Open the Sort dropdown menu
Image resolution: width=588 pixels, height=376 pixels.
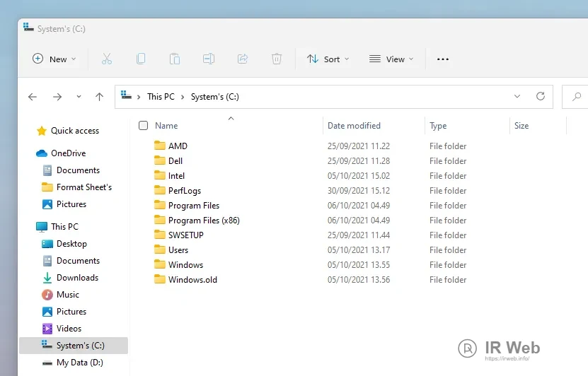tap(328, 59)
